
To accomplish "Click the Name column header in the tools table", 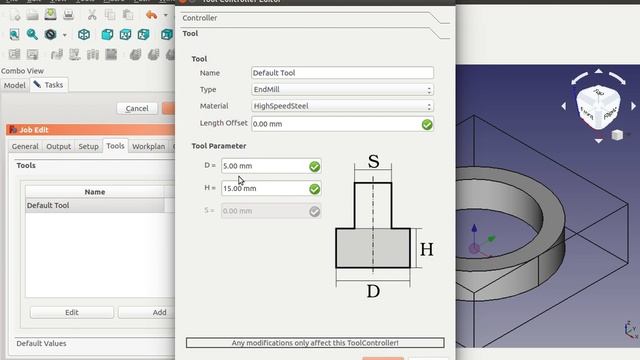I will click(x=95, y=192).
